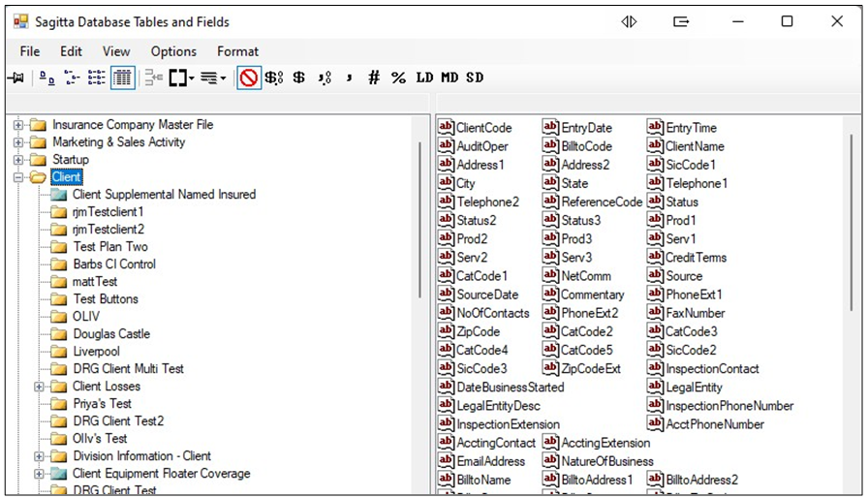Open the Options menu

tap(173, 51)
